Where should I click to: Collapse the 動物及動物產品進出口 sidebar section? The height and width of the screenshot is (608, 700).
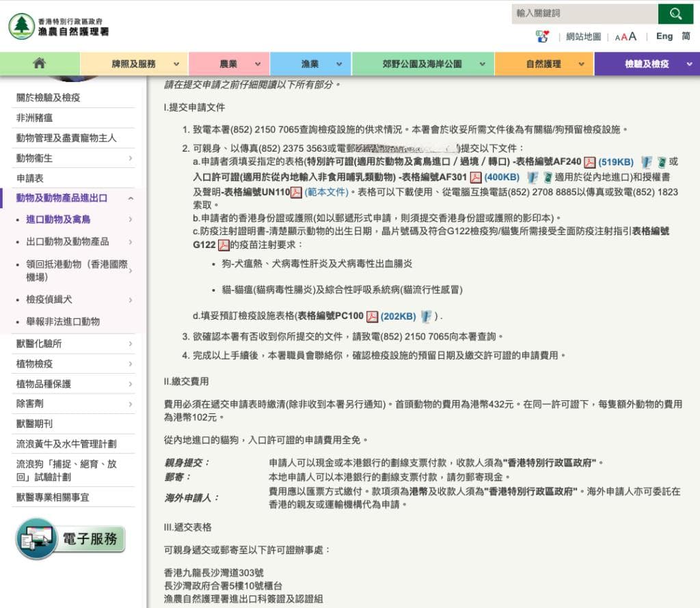[131, 199]
